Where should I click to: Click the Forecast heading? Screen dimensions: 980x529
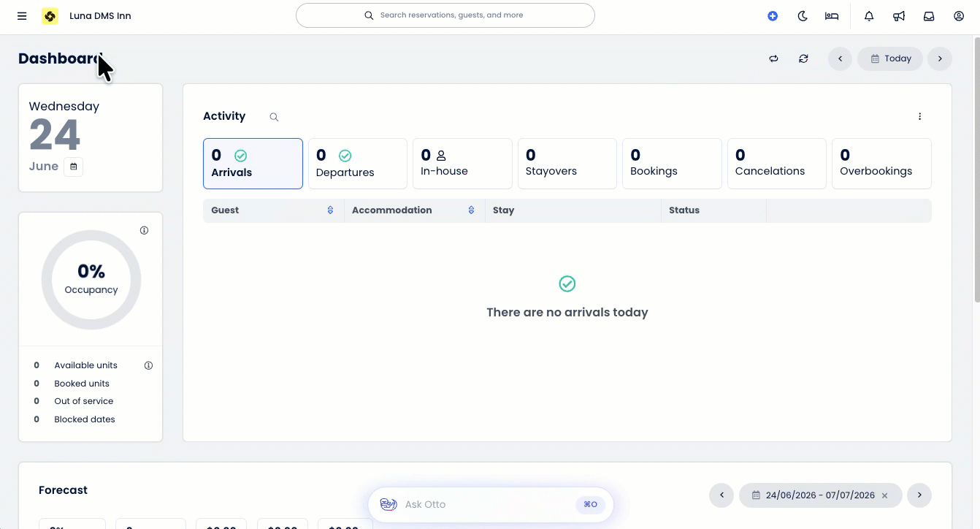(x=63, y=490)
